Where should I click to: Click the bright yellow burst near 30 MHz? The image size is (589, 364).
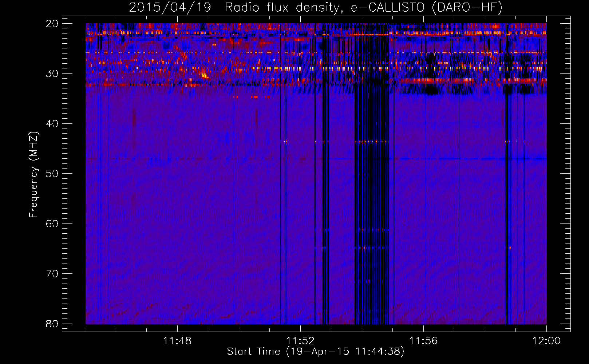pos(204,75)
